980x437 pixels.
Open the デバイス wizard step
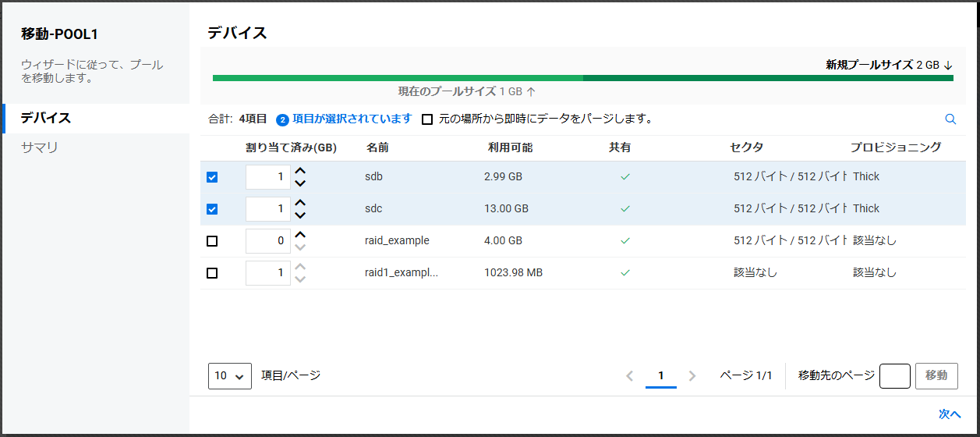[47, 118]
